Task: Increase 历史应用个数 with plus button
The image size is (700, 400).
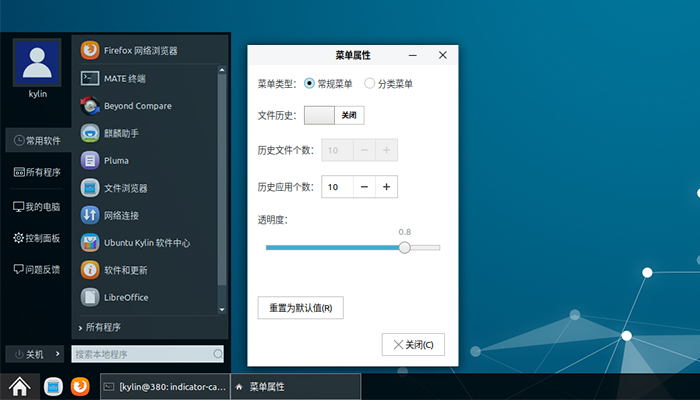Action: tap(387, 186)
